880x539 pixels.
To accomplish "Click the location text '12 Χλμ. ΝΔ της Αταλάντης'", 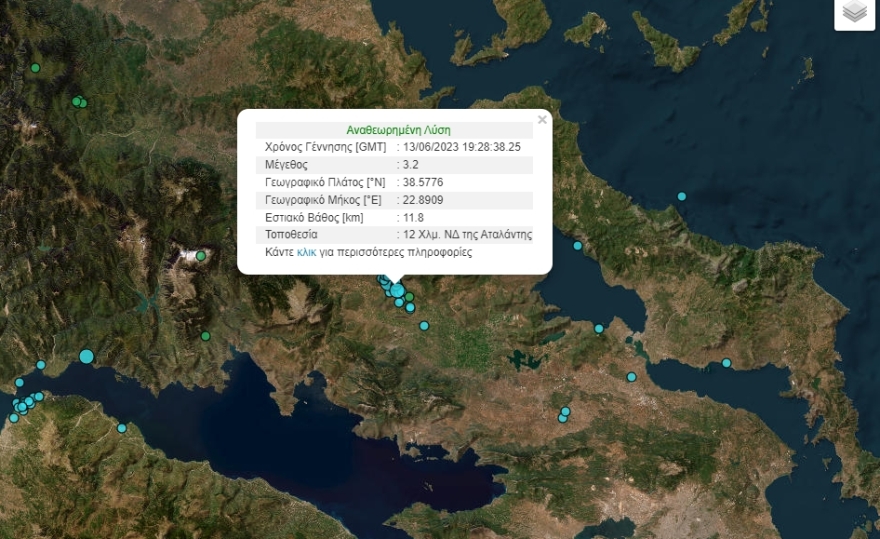I will point(468,235).
